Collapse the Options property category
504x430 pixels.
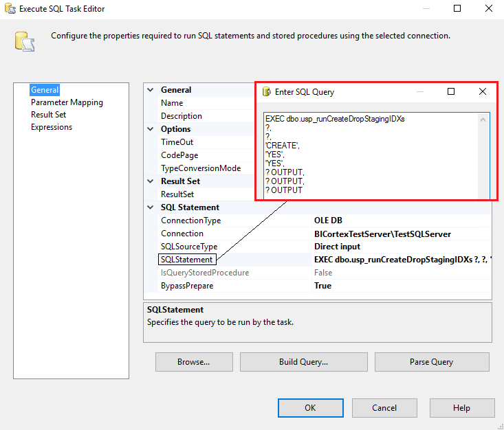pos(150,129)
